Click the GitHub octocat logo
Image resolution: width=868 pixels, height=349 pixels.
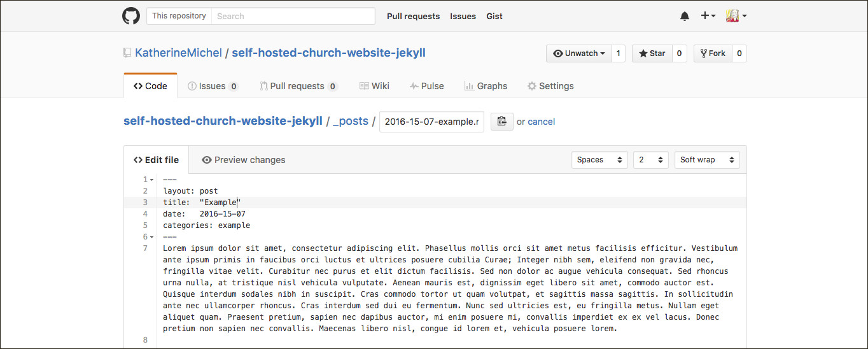(x=131, y=16)
